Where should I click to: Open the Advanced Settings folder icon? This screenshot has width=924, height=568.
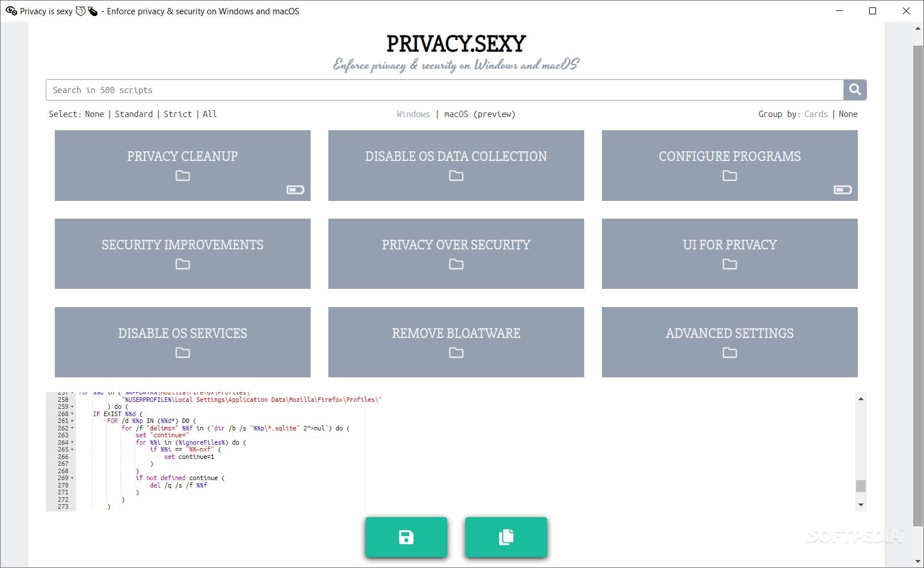[x=730, y=353]
